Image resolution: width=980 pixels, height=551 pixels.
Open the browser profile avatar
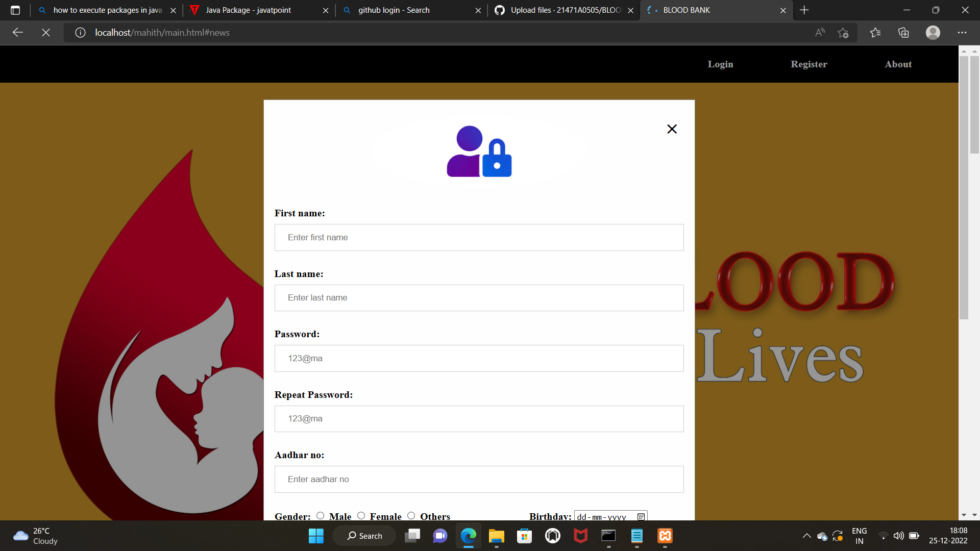pyautogui.click(x=933, y=33)
